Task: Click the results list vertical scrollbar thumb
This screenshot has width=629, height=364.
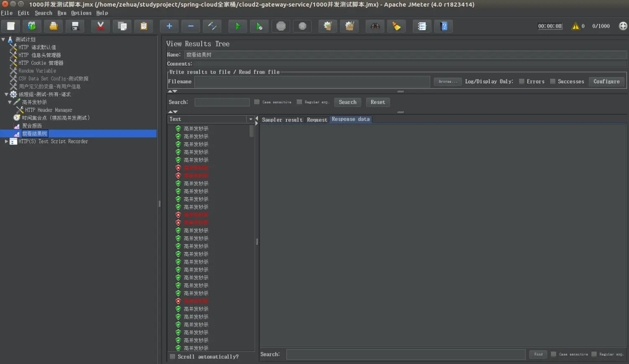Action: 252,131
